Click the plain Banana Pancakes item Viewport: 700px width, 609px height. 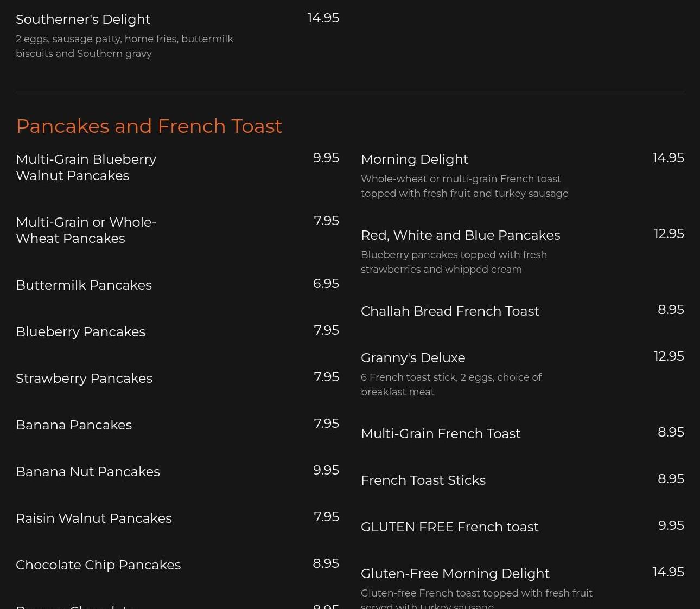[x=74, y=425]
